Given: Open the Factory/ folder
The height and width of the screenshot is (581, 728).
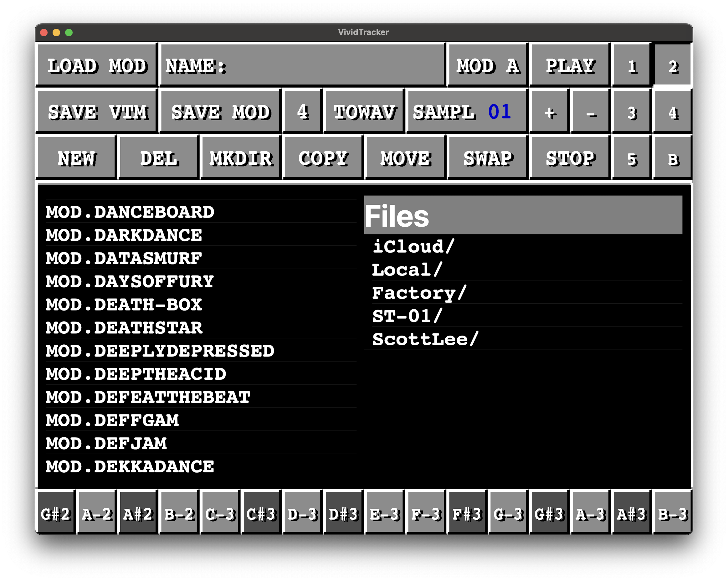Looking at the screenshot, I should (x=419, y=292).
